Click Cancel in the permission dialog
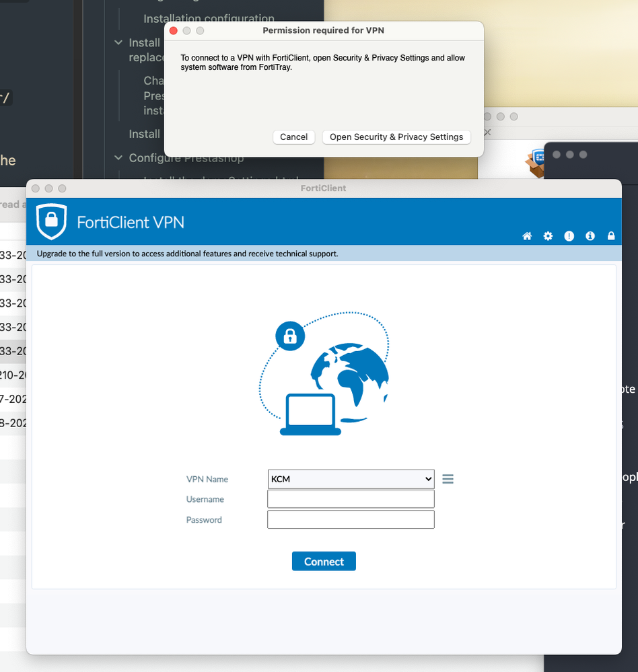Image resolution: width=638 pixels, height=672 pixels. pos(293,137)
